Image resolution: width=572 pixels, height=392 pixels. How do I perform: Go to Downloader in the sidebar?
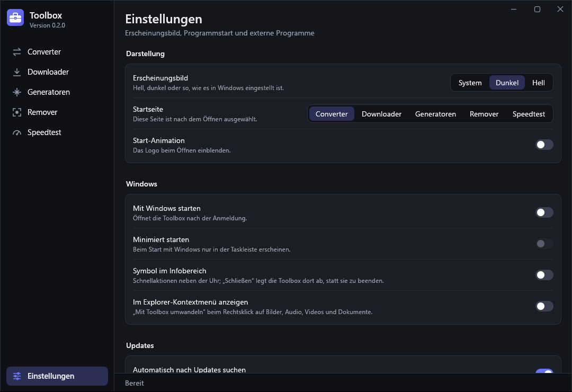coord(48,72)
